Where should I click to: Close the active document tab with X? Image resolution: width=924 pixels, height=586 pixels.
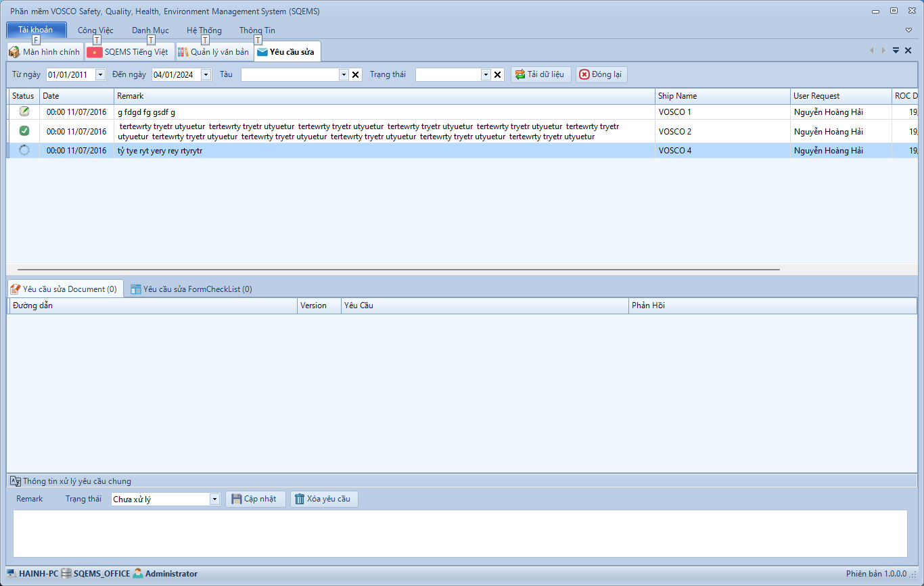click(908, 51)
